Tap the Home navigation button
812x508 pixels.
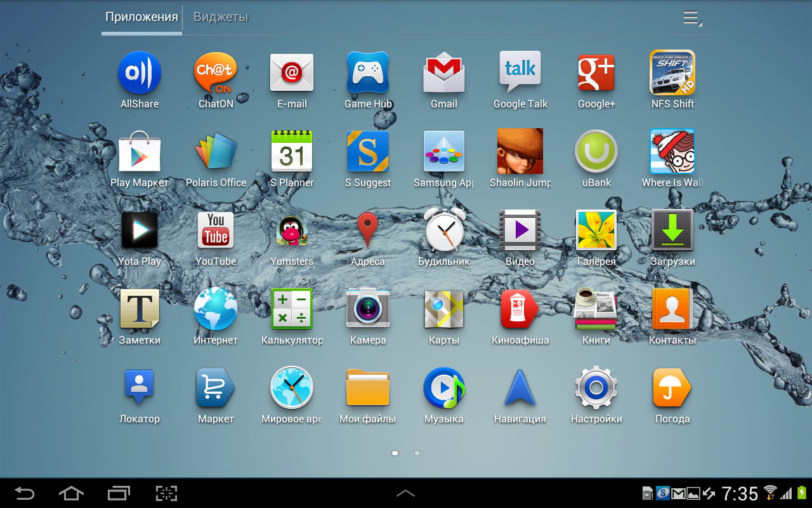[x=71, y=493]
